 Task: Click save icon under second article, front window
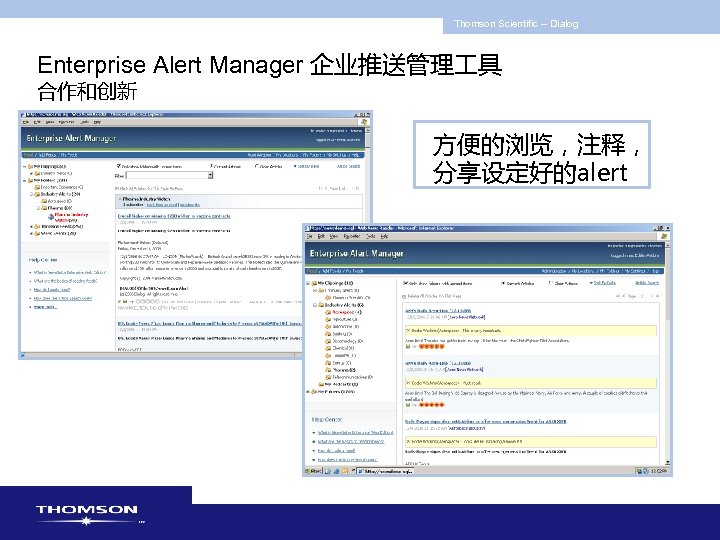coord(408,405)
